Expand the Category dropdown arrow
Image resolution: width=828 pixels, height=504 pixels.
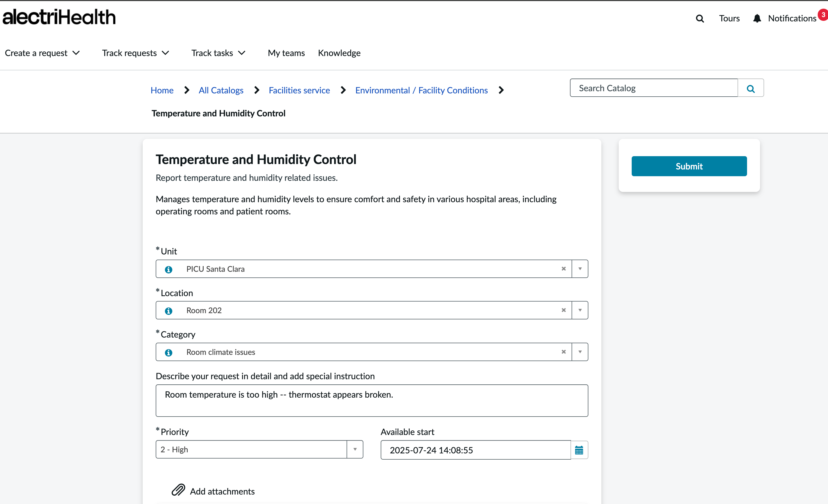(x=580, y=352)
